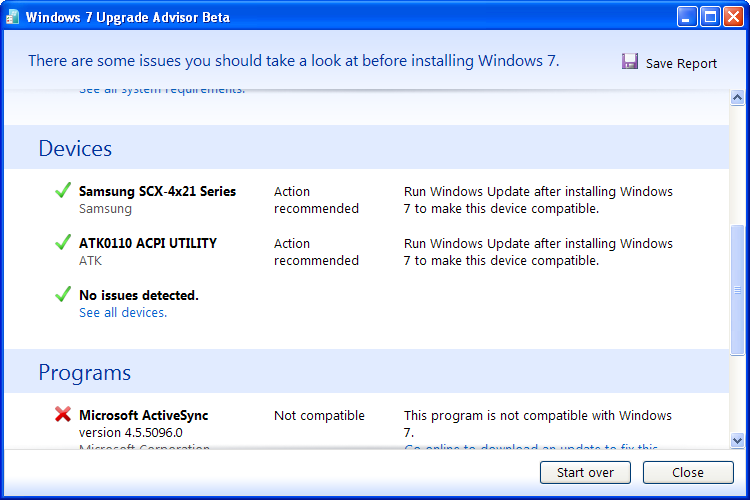Click the Devices section heading
The height and width of the screenshot is (500, 750).
pyautogui.click(x=75, y=148)
